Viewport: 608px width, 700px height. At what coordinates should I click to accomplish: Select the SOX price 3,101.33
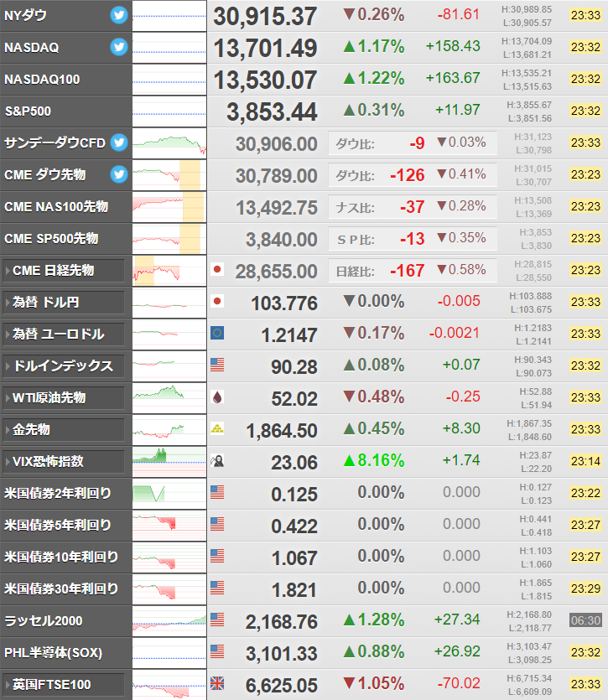coord(282,654)
